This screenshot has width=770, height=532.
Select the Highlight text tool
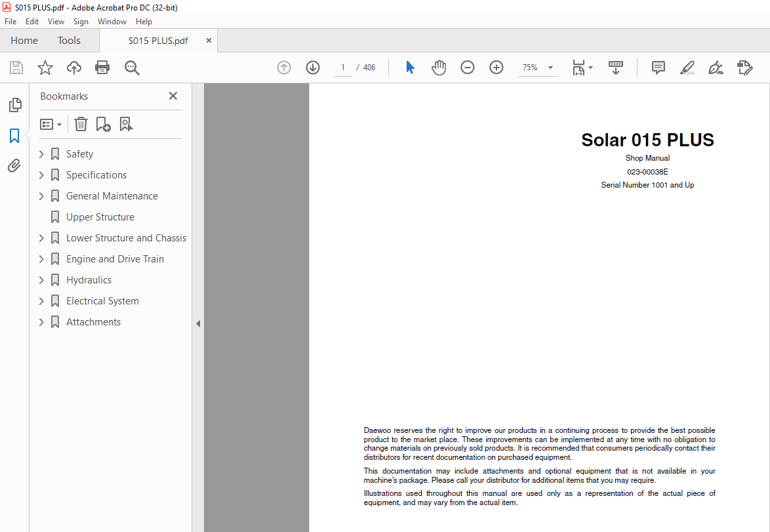click(x=687, y=68)
